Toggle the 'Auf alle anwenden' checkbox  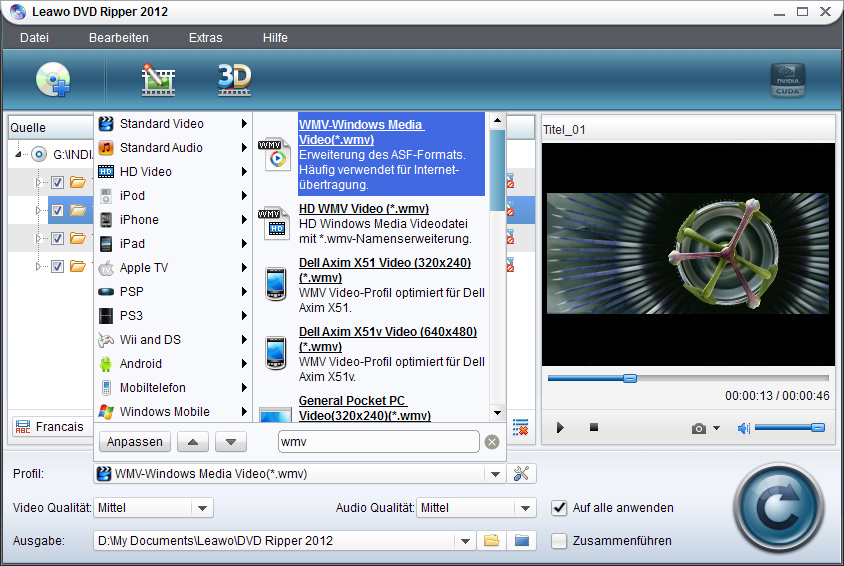pyautogui.click(x=560, y=508)
